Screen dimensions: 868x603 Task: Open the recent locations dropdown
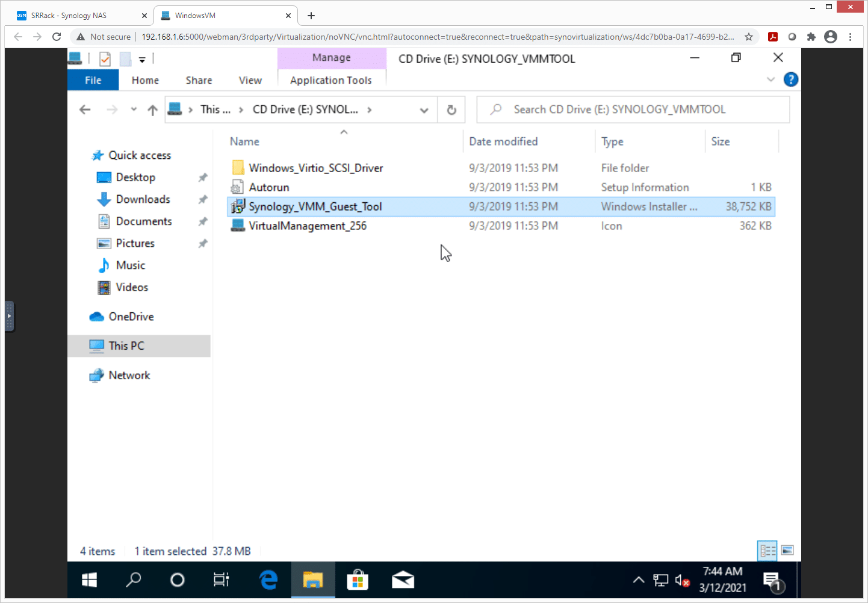pos(134,110)
